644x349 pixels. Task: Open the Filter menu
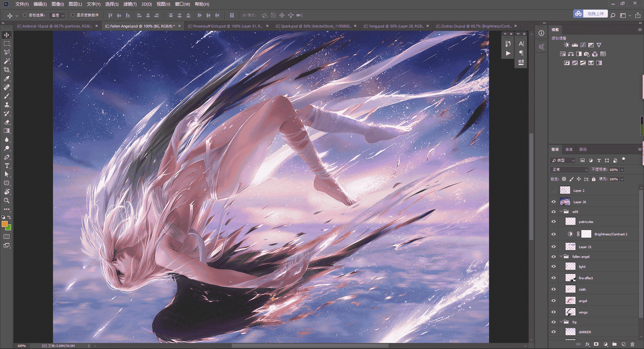[x=130, y=4]
